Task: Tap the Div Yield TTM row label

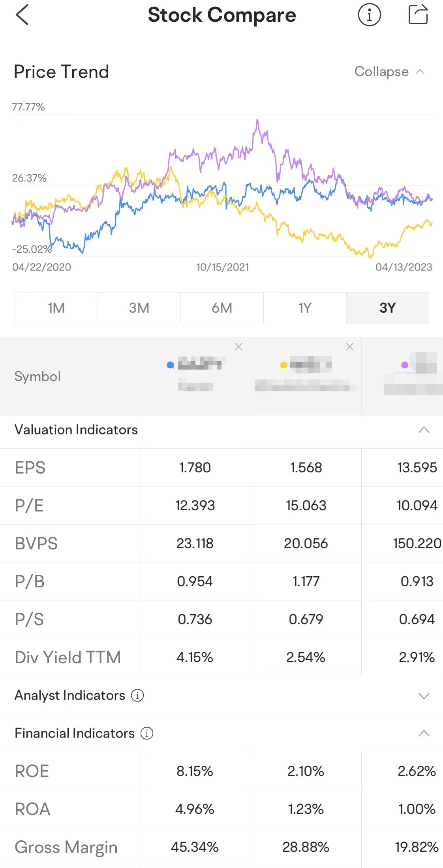Action: click(x=68, y=657)
